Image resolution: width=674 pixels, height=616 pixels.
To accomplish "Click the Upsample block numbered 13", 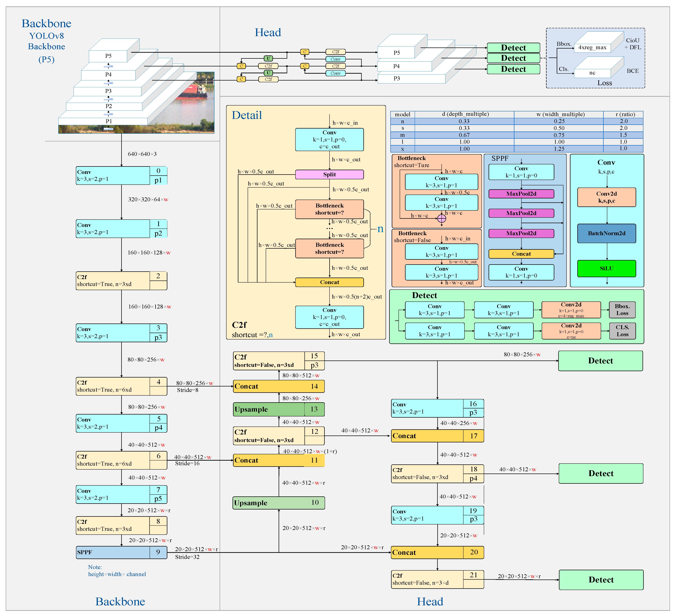I will [278, 409].
